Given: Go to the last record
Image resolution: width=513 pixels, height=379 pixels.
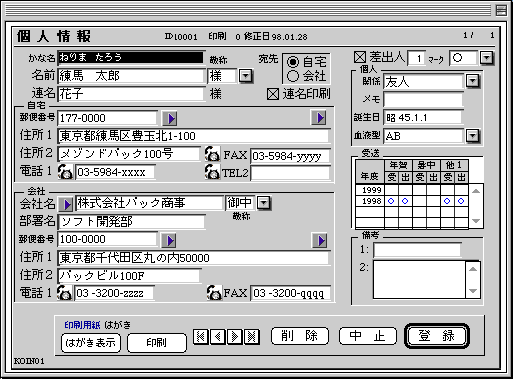Looking at the screenshot, I should 252,337.
